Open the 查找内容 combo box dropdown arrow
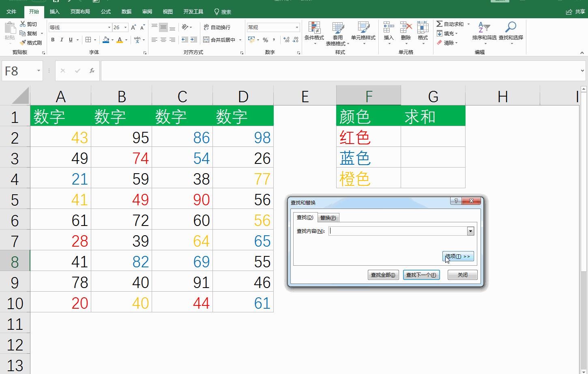Viewport: 588px width, 374px height. 470,230
